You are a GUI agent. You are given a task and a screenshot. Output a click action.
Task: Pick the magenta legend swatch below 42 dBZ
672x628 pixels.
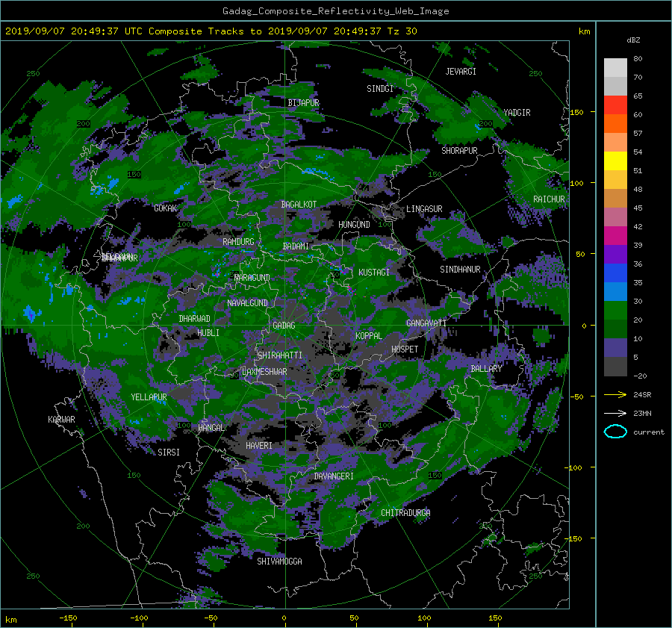click(x=615, y=236)
